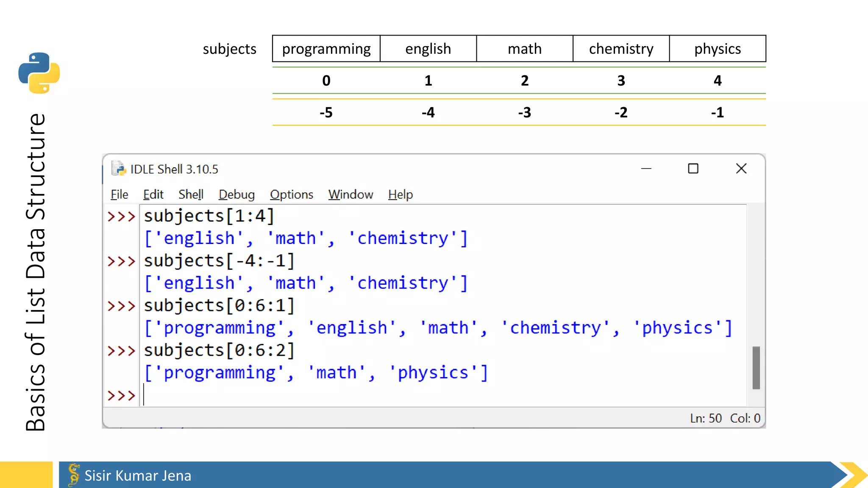Image resolution: width=868 pixels, height=488 pixels.
Task: Open the Debug menu
Action: click(x=236, y=194)
